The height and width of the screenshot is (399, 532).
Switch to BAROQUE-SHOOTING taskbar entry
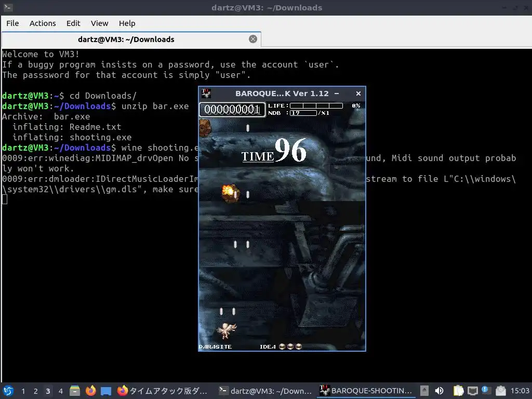point(366,391)
